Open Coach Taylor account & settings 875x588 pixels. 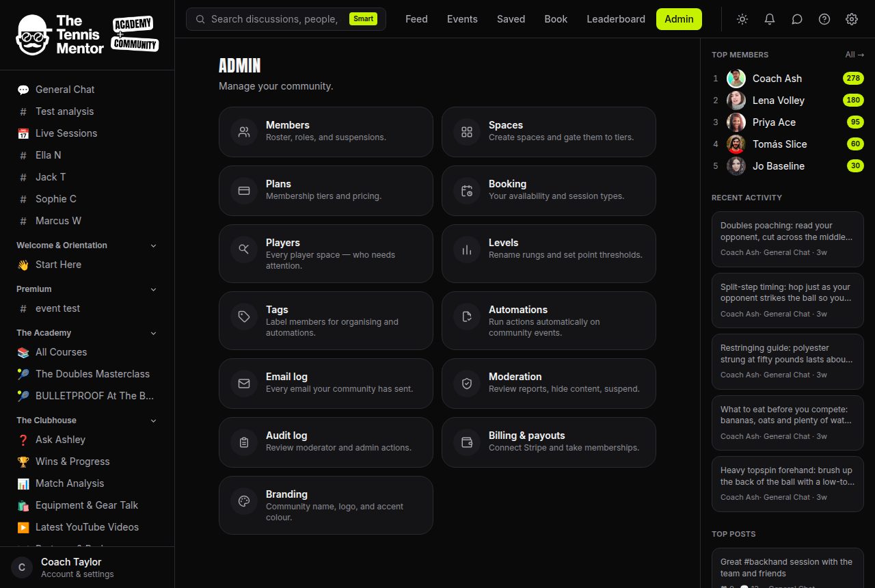point(87,567)
